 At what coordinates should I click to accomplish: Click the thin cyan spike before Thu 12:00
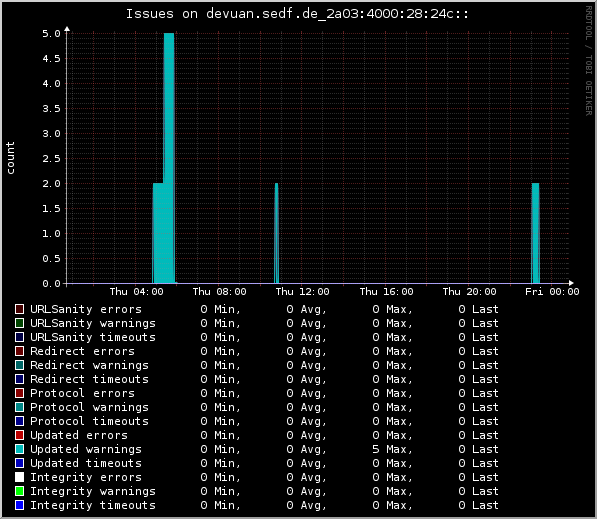pos(276,233)
